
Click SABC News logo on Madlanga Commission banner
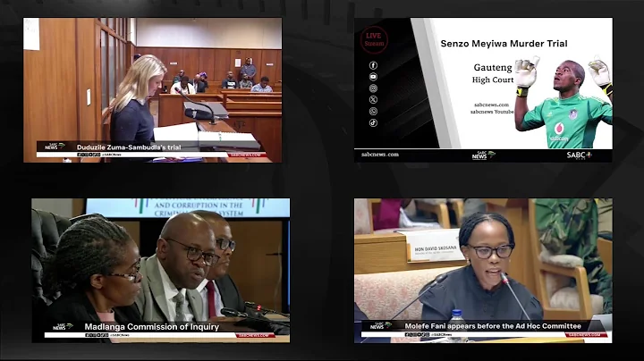pyautogui.click(x=63, y=326)
